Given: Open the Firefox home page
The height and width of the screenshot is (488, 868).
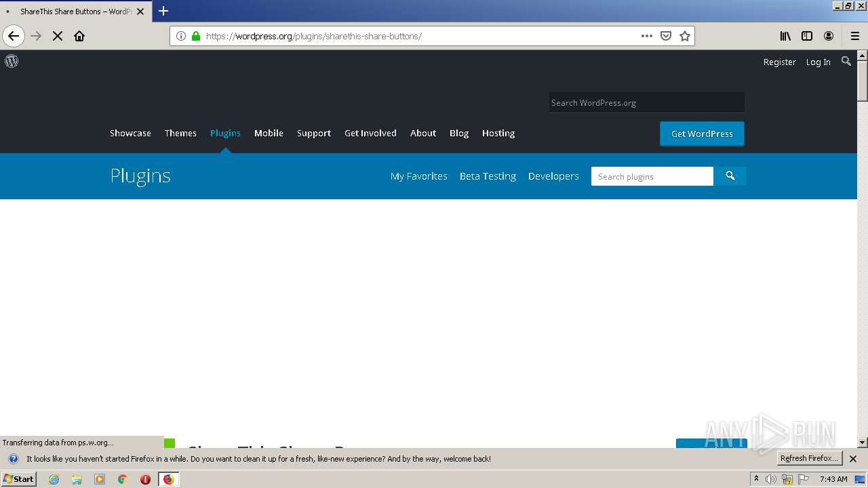Looking at the screenshot, I should pos(79,36).
